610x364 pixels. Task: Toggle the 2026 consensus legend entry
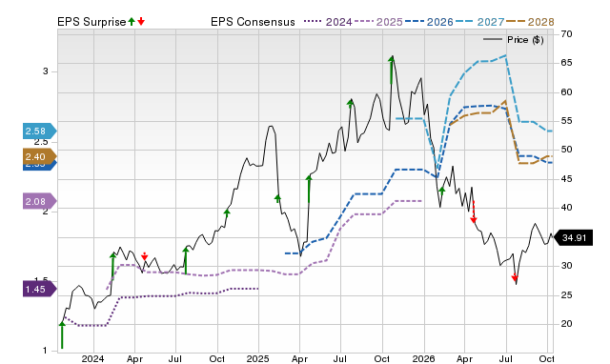[429, 22]
